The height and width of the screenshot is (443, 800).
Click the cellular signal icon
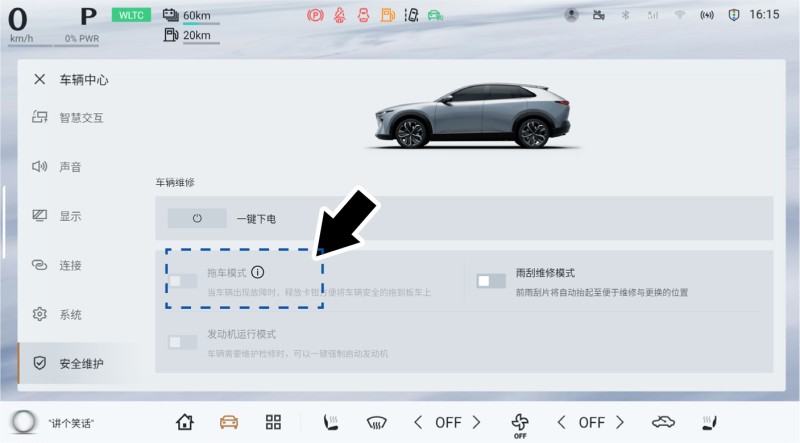point(653,15)
